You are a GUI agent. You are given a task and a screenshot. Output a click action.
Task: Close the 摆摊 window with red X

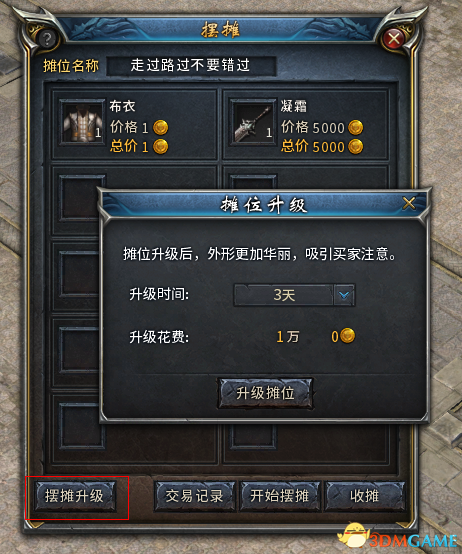[394, 39]
